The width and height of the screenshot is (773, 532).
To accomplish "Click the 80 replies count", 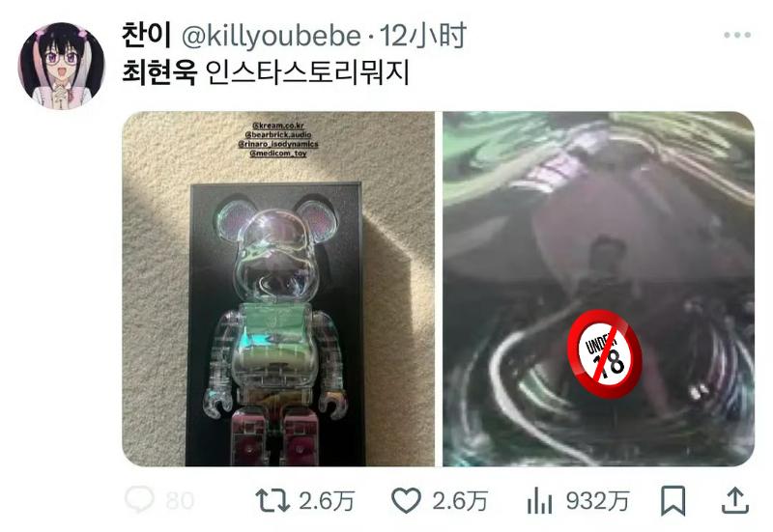I will (x=180, y=501).
